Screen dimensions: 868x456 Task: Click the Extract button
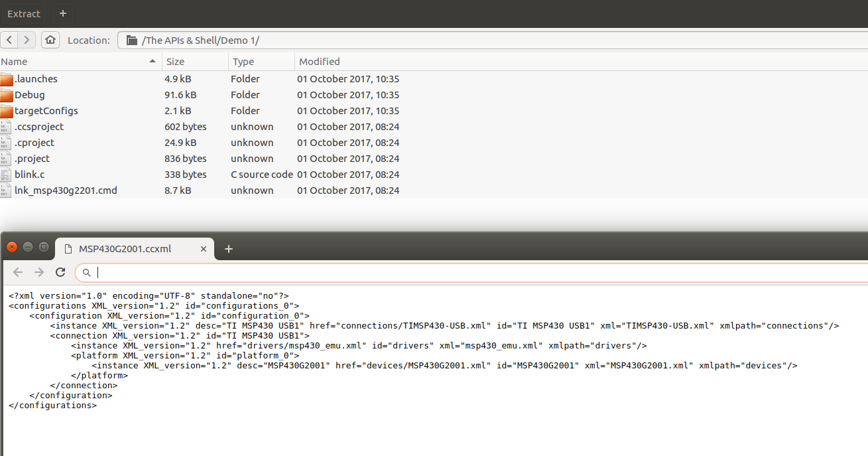24,13
